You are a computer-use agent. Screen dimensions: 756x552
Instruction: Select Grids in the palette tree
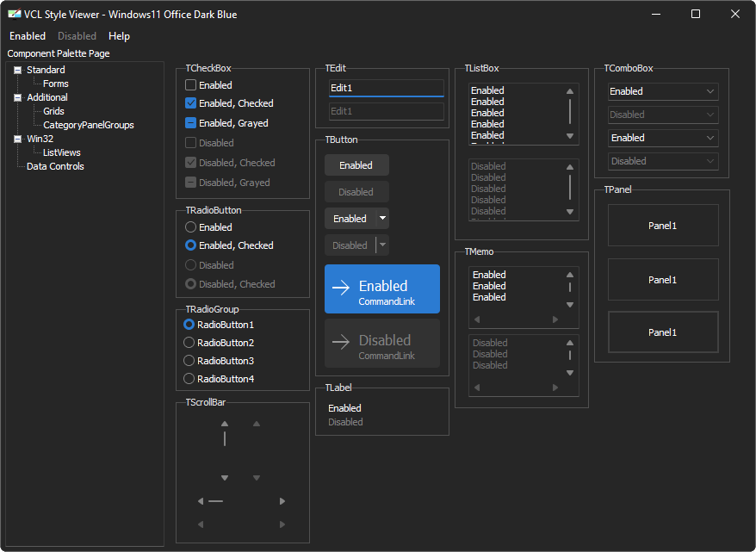[x=53, y=111]
